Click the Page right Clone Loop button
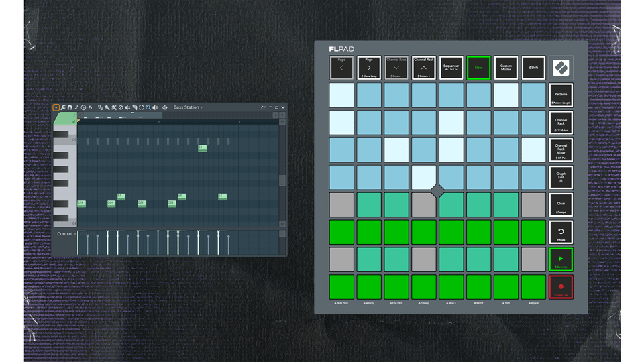644x362 pixels. 369,68
